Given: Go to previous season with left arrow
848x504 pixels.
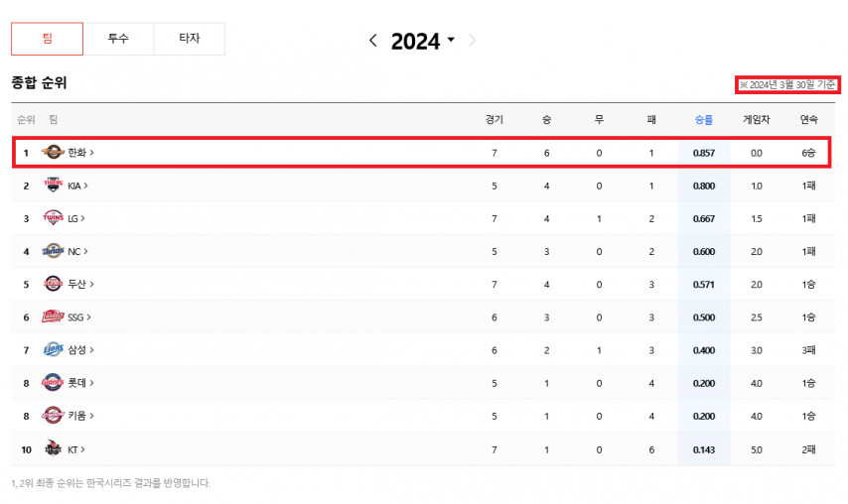Looking at the screenshot, I should tap(373, 41).
